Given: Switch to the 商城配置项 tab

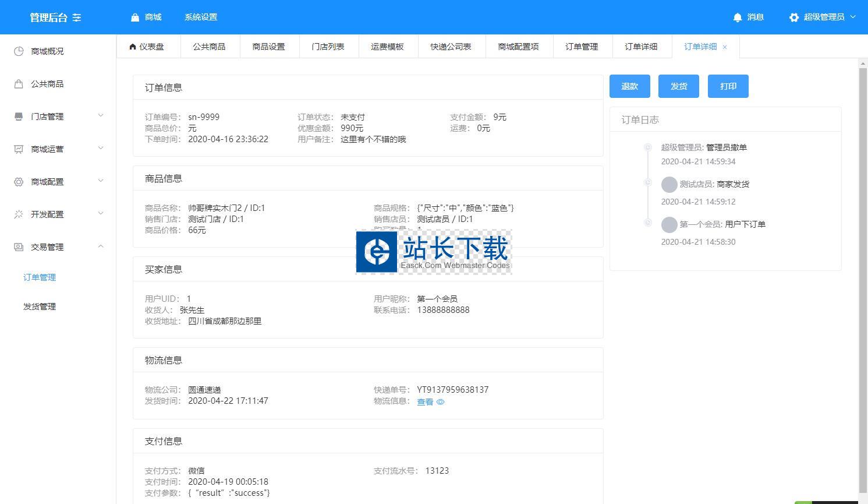Looking at the screenshot, I should [519, 47].
